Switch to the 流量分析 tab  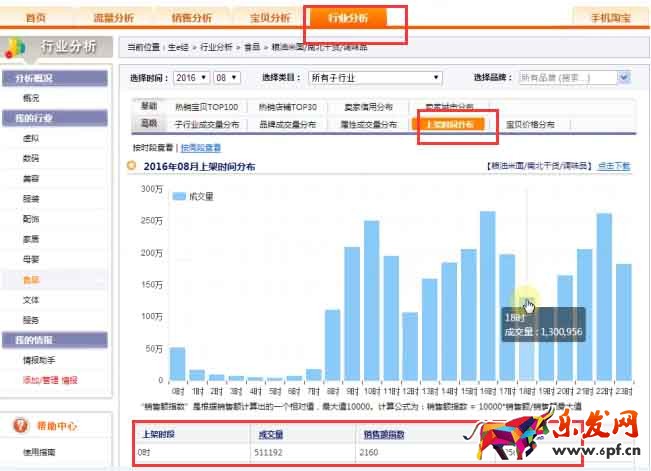116,18
